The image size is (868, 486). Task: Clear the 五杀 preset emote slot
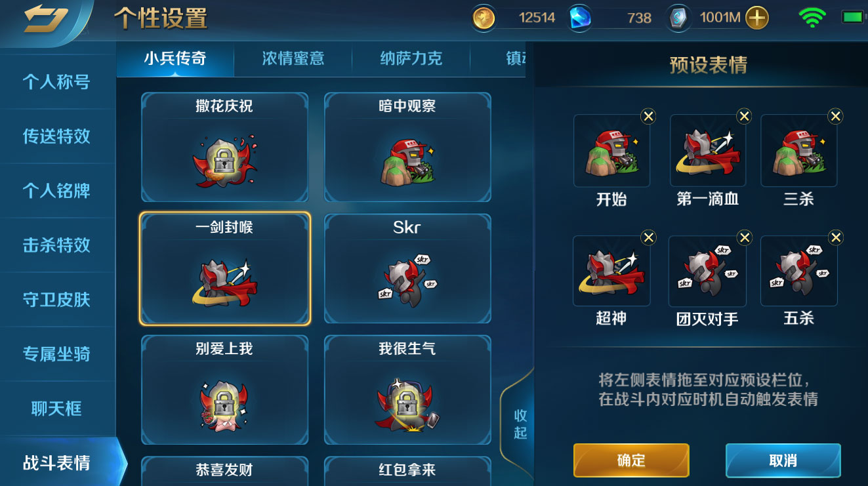835,237
